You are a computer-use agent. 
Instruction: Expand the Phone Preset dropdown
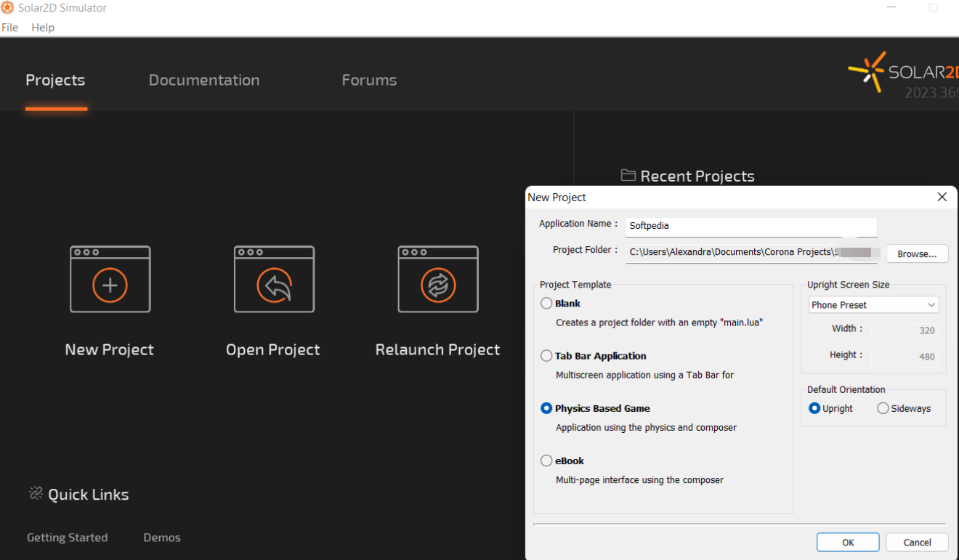point(873,305)
